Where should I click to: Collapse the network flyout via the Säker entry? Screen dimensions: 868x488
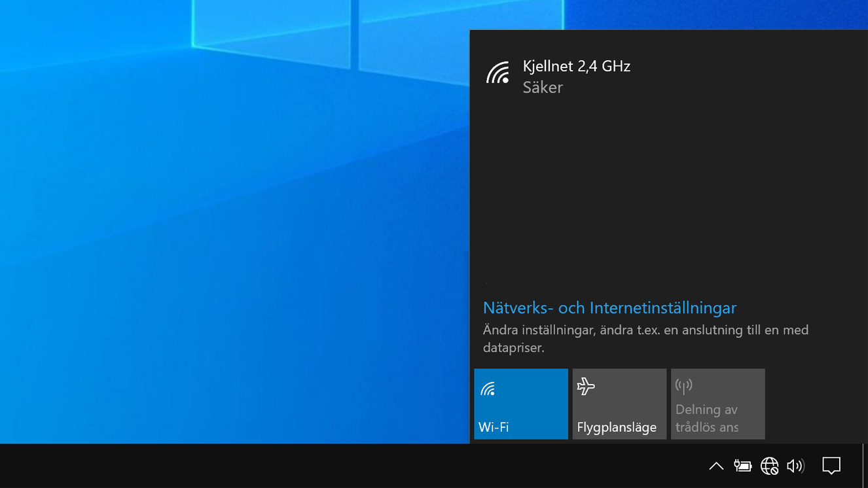[x=543, y=87]
